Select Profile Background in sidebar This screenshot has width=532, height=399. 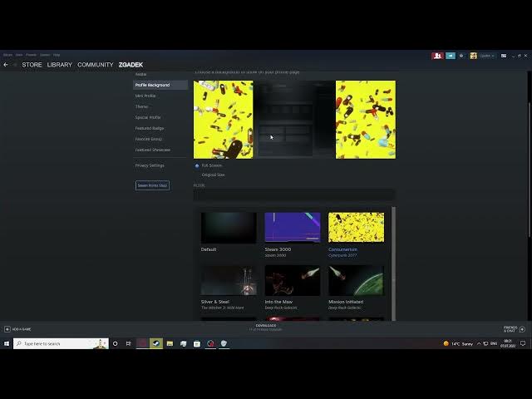click(x=160, y=85)
